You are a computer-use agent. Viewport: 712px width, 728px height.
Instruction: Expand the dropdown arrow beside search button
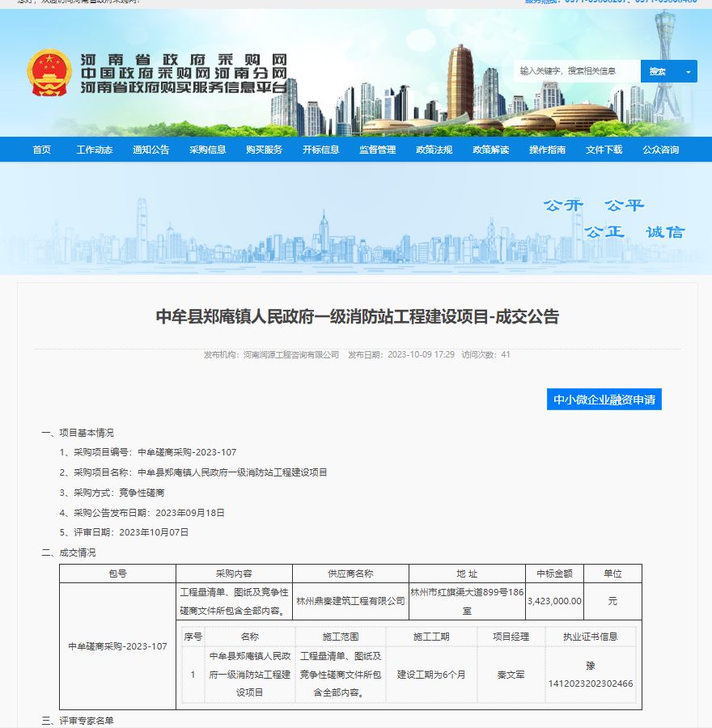click(x=689, y=71)
